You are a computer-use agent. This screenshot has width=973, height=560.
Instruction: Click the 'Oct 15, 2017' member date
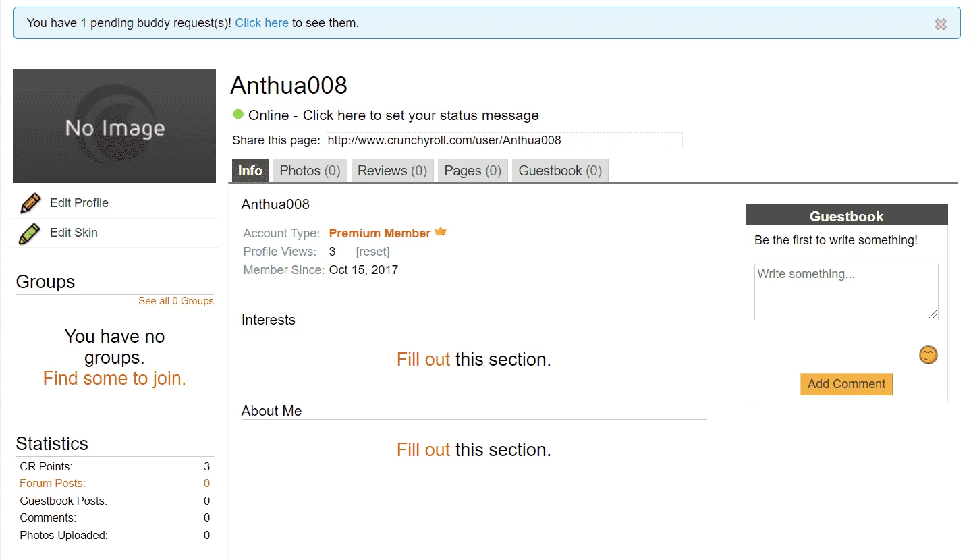tap(364, 270)
